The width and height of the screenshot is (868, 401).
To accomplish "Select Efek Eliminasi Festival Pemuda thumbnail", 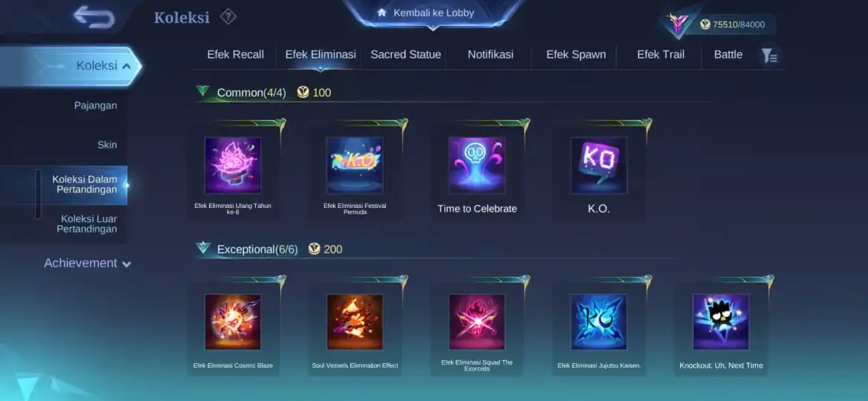I will (x=355, y=165).
